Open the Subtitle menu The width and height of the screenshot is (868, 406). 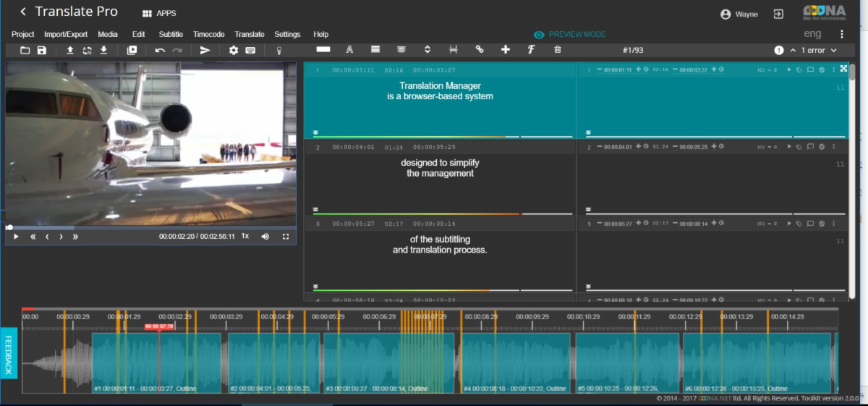point(171,34)
